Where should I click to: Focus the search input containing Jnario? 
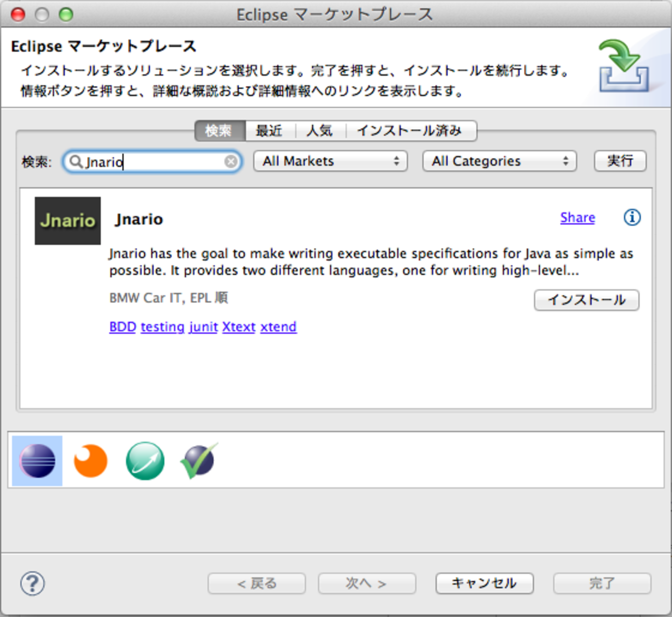click(x=152, y=162)
